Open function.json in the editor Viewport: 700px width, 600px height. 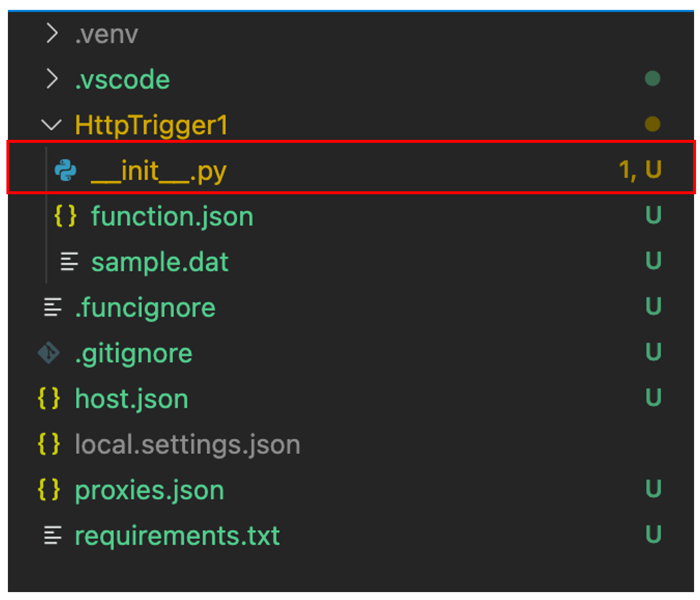[x=172, y=216]
